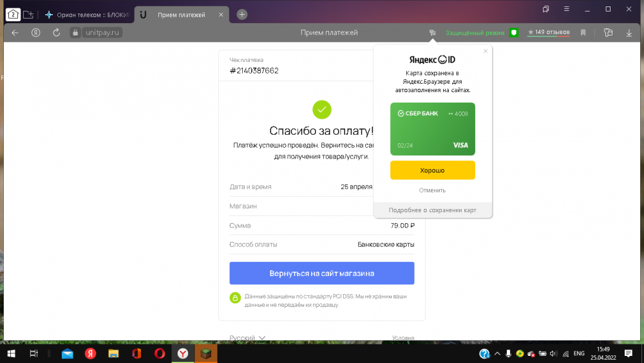Open the Windows Start menu
The height and width of the screenshot is (363, 644).
coord(11,353)
